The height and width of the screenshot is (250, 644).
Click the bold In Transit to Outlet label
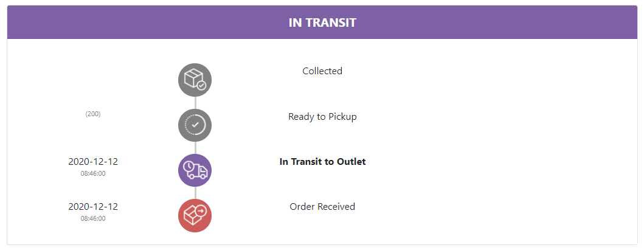322,162
